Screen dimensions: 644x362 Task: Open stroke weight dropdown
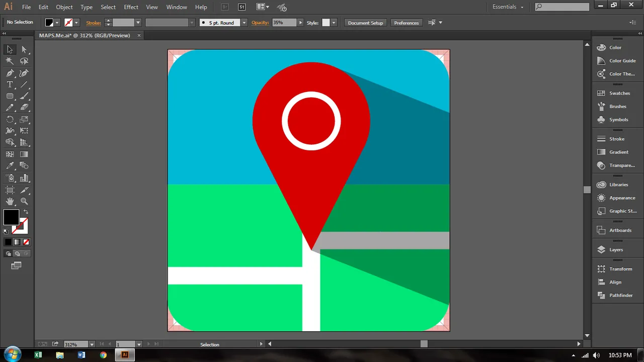[138, 23]
